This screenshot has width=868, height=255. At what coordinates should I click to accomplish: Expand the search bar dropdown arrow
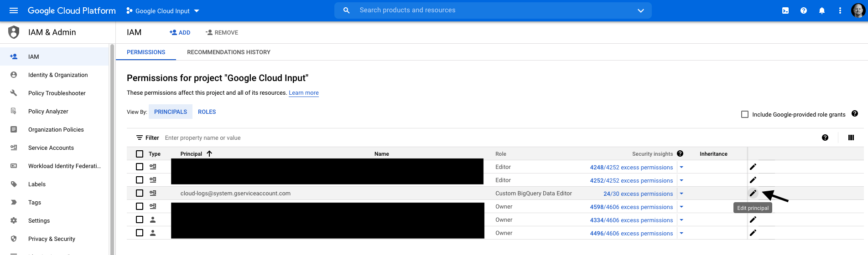tap(641, 10)
